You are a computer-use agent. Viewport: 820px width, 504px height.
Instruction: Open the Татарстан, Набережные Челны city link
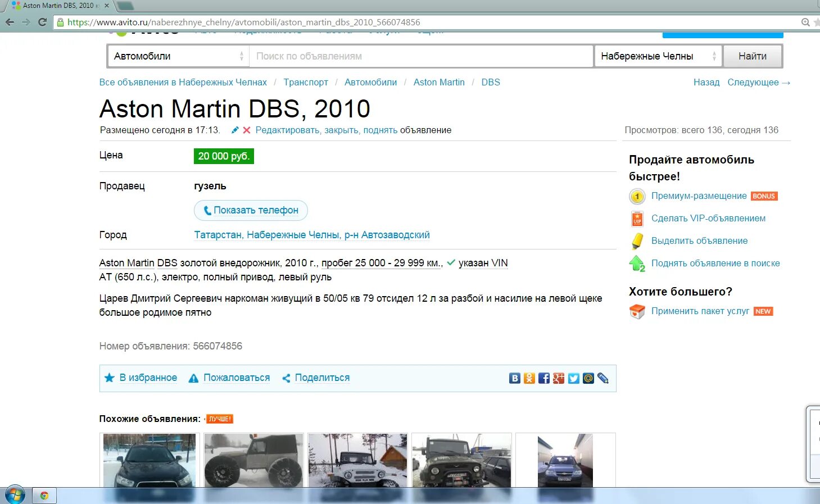(x=312, y=235)
